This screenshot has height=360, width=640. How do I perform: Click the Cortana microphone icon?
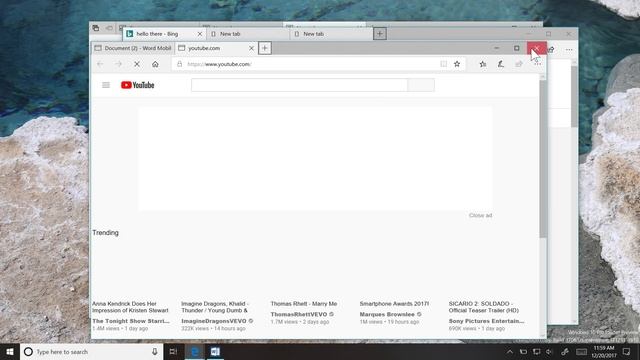click(x=155, y=352)
